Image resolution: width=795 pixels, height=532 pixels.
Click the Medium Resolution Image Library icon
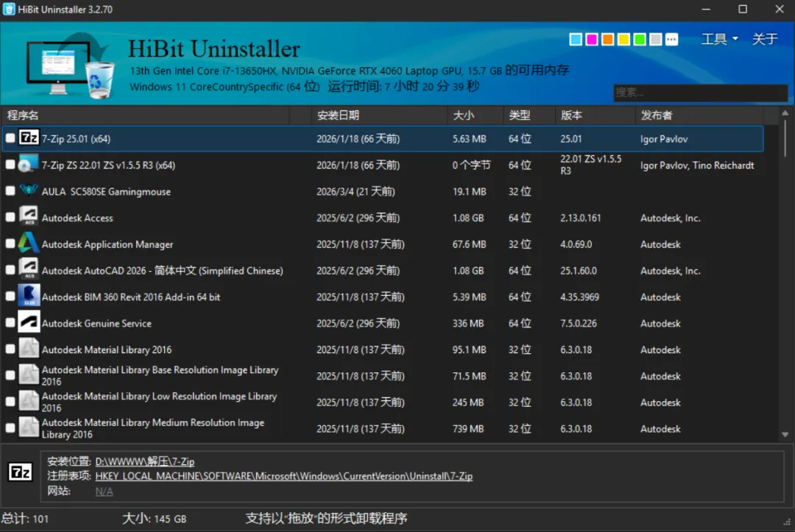[29, 428]
